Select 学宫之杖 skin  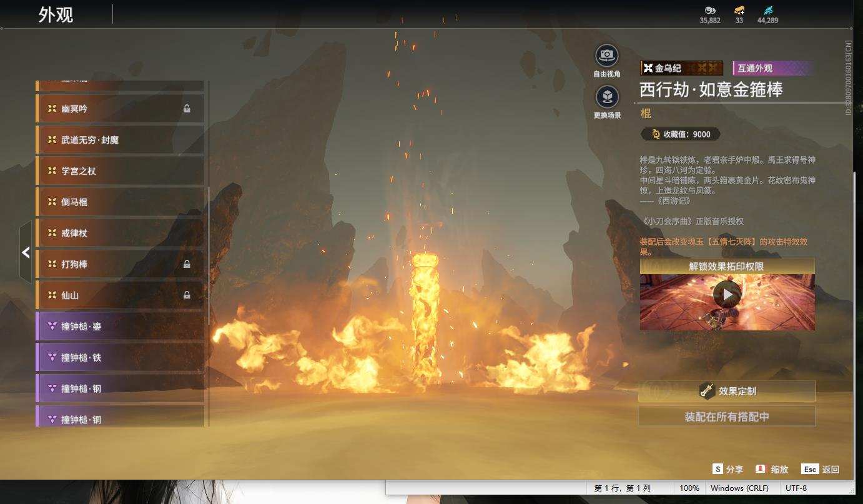click(x=121, y=171)
